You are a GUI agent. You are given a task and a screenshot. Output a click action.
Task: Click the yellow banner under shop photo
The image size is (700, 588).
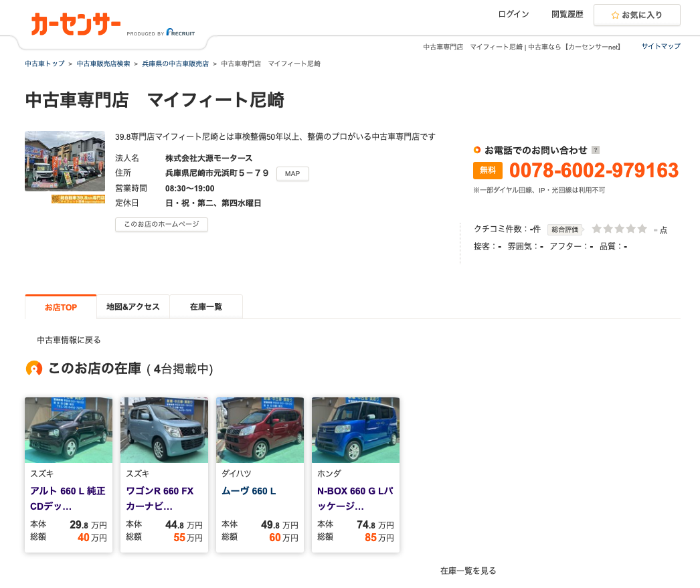pos(78,199)
